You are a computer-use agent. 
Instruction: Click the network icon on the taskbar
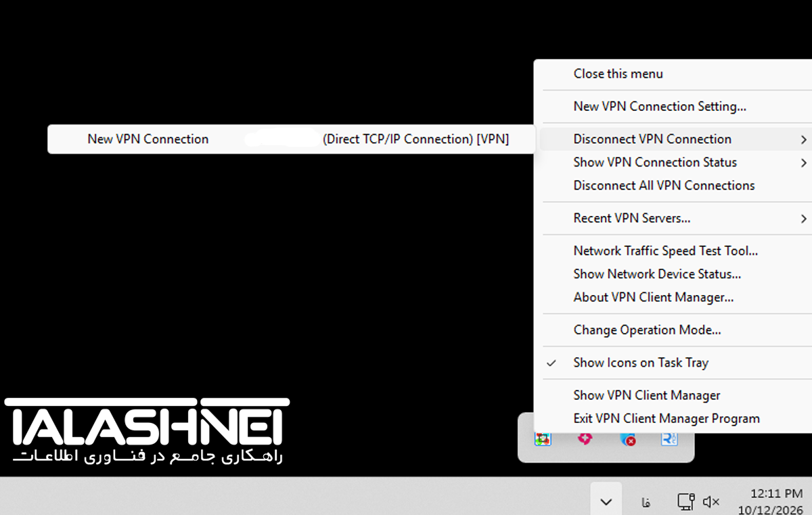[685, 501]
